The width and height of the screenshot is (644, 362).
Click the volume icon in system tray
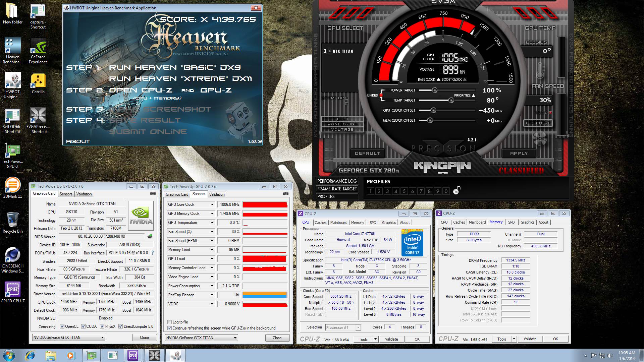click(610, 356)
